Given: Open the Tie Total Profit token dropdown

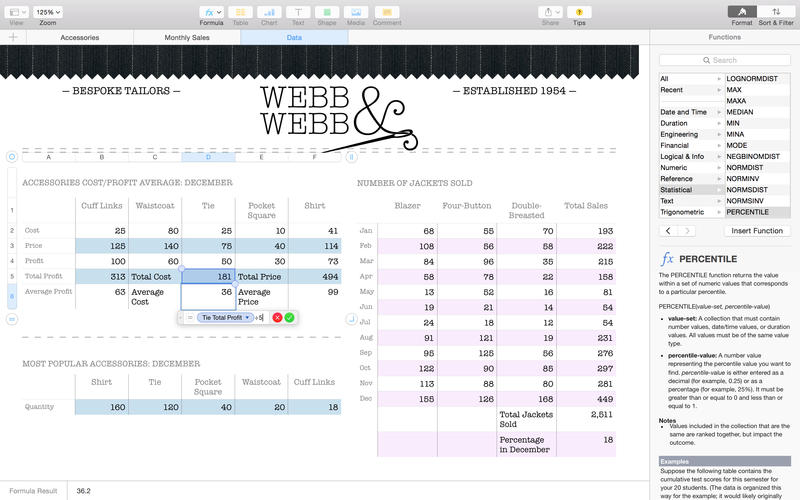Looking at the screenshot, I should 248,317.
